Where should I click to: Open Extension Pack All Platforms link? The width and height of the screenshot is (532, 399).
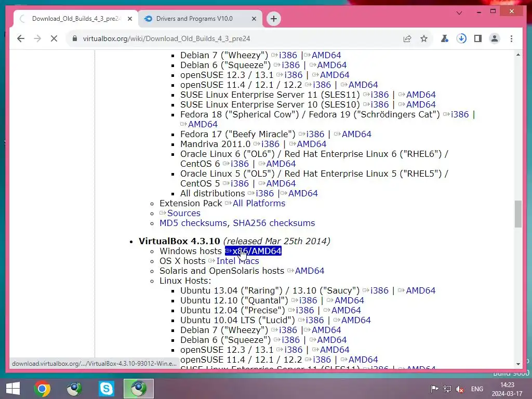tap(255, 203)
